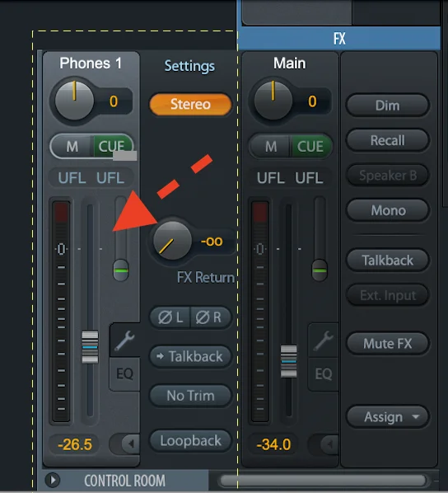Invert left channel phase ØL
The width and height of the screenshot is (448, 493).
pos(170,317)
